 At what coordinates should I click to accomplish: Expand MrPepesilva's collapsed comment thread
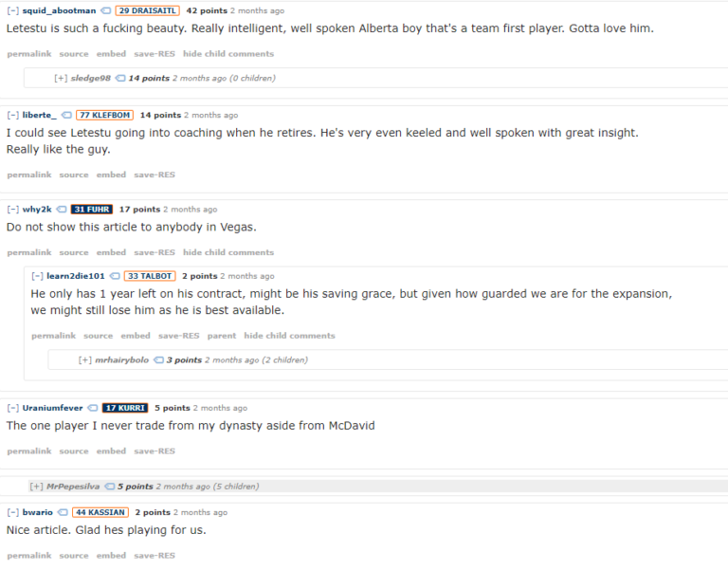pos(36,487)
